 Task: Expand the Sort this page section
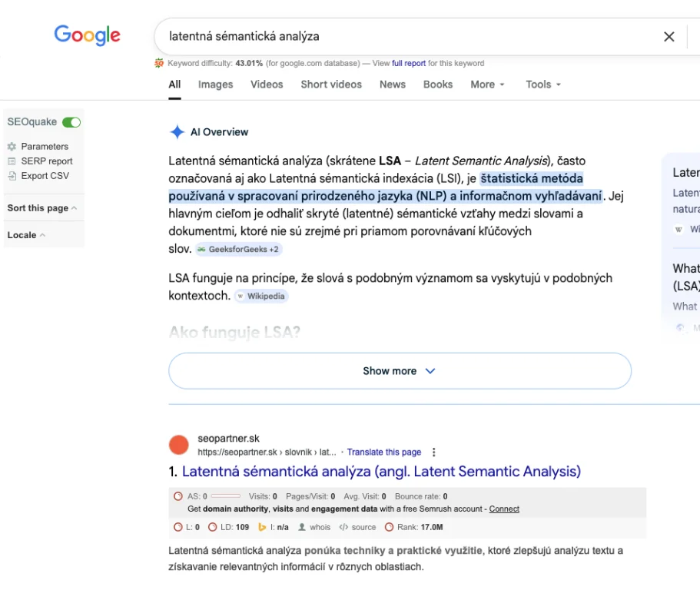click(41, 208)
